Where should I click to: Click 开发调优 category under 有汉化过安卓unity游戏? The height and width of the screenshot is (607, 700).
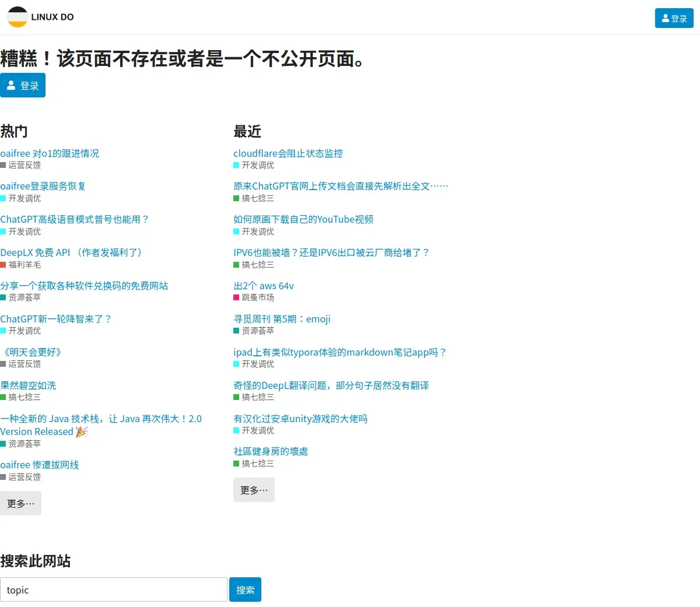pyautogui.click(x=254, y=430)
